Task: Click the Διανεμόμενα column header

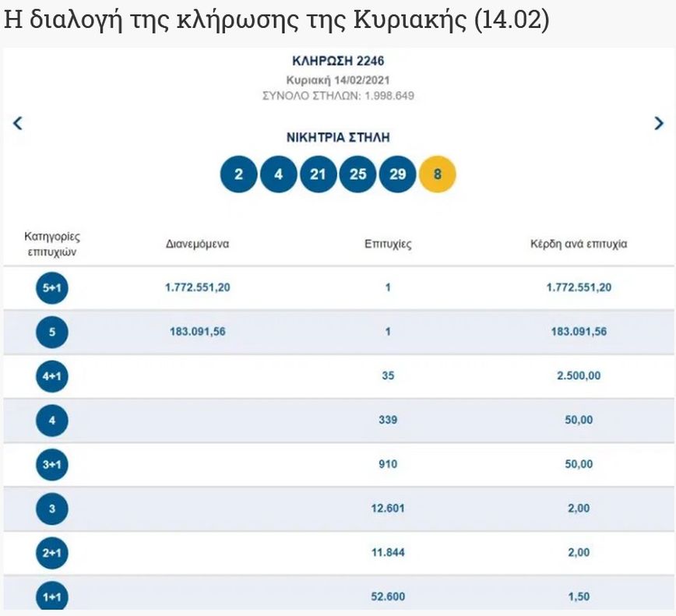Action: (x=197, y=244)
